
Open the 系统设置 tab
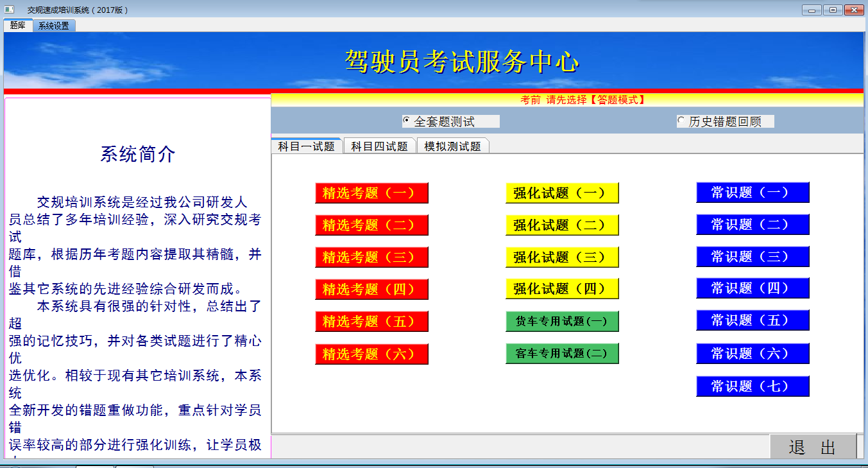tap(54, 26)
